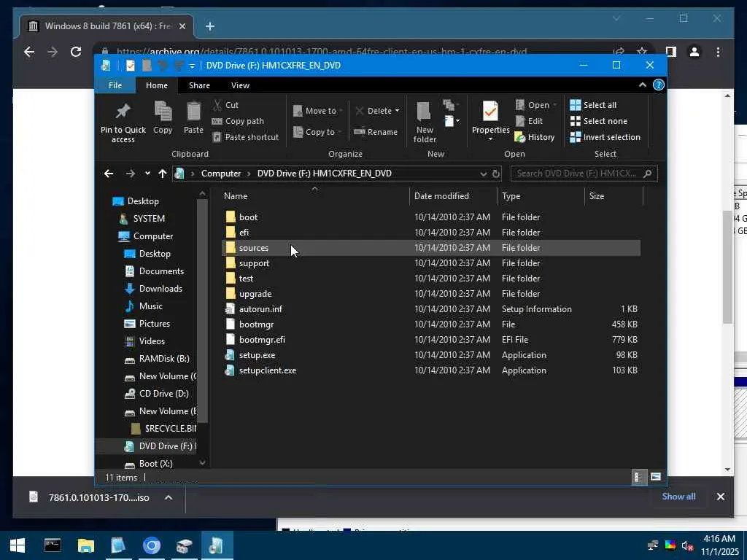Collapse the ribbon with chevron
This screenshot has height=560, width=747.
tap(642, 85)
